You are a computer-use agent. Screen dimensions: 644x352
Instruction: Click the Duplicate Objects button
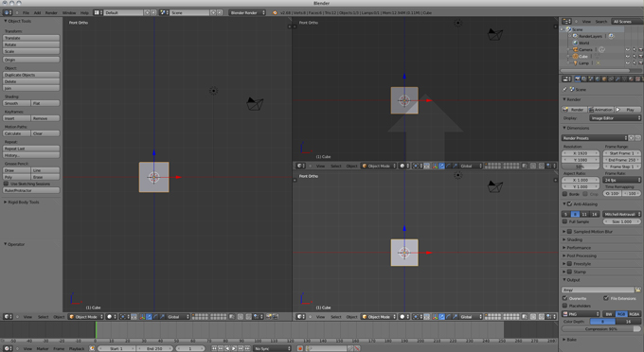(31, 75)
